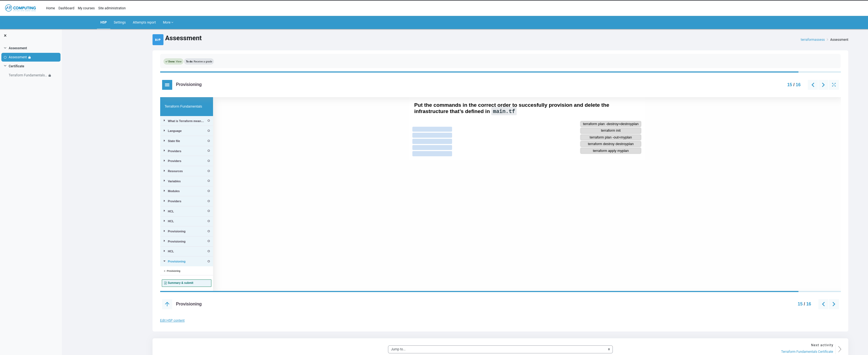868x355 pixels.
Task: Close the course index drawer
Action: 5,36
